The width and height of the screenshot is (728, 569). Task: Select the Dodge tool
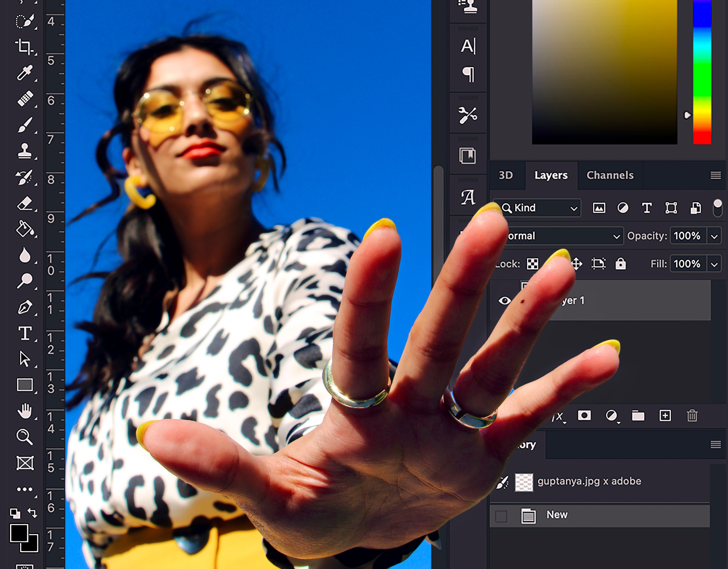tap(25, 281)
